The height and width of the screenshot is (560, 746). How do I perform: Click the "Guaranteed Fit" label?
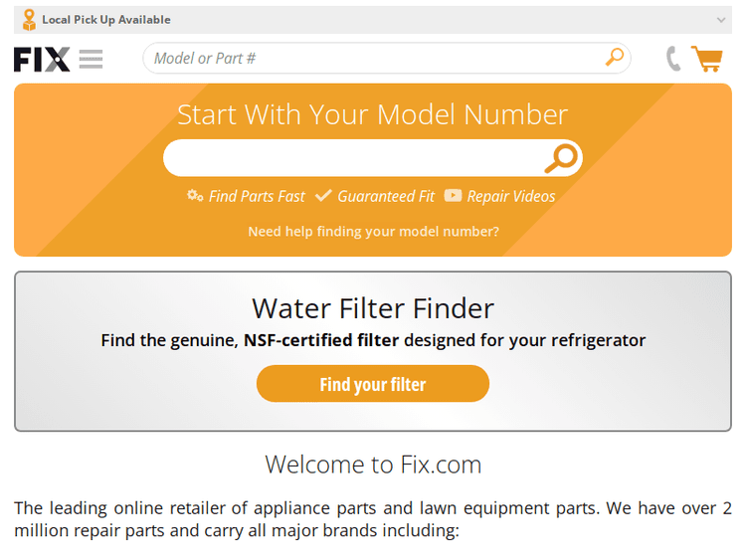point(386,197)
